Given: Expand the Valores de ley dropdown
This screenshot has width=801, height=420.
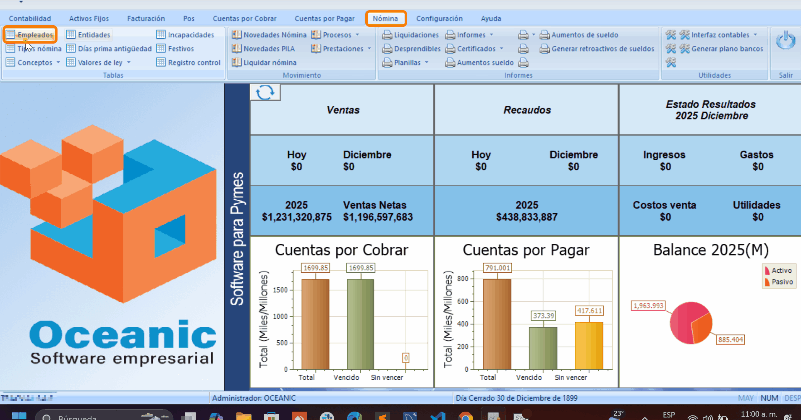Looking at the screenshot, I should [104, 62].
